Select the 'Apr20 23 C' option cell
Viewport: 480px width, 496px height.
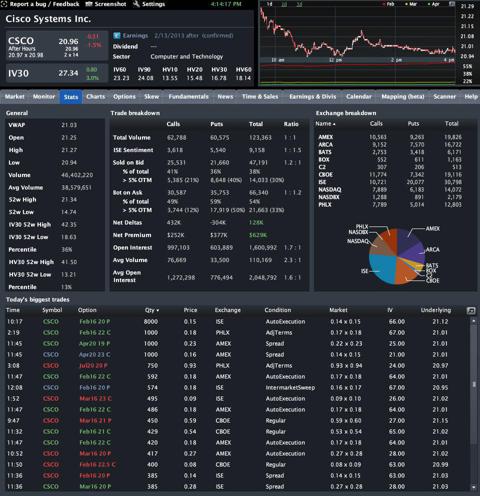pos(95,355)
